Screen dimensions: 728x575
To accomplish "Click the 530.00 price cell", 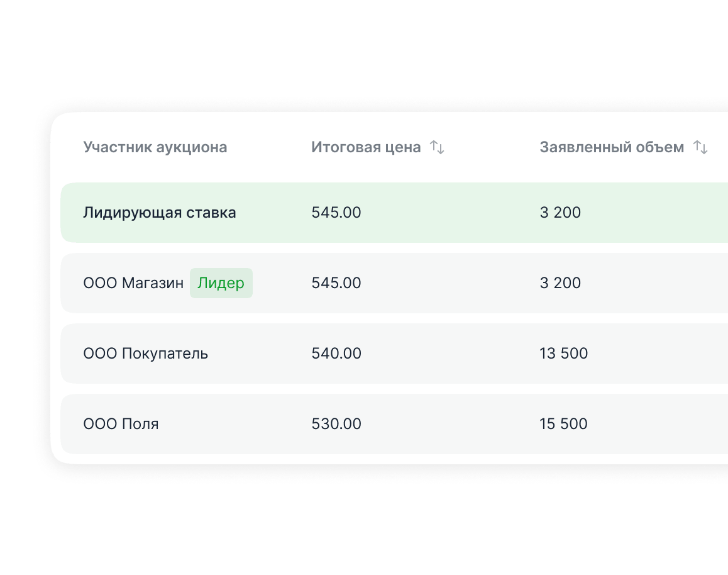I will click(336, 424).
